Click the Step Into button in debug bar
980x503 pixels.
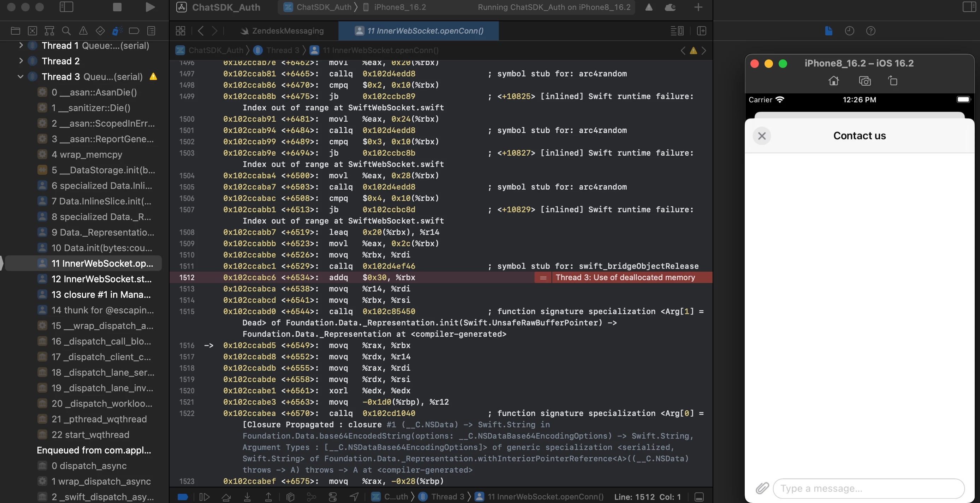point(247,497)
